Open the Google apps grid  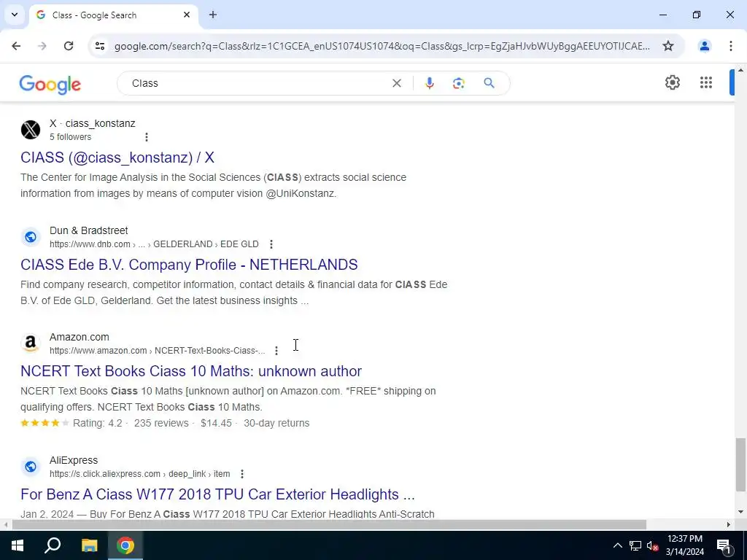[706, 82]
